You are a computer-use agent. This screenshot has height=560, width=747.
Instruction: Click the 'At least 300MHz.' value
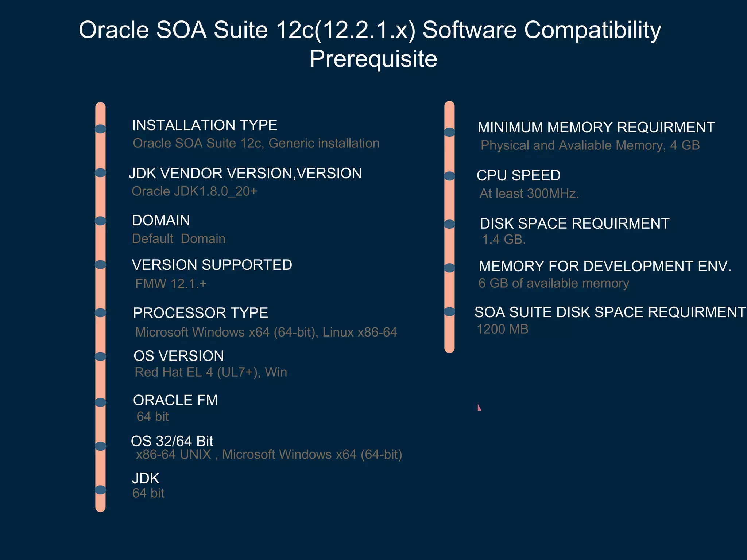pyautogui.click(x=529, y=194)
